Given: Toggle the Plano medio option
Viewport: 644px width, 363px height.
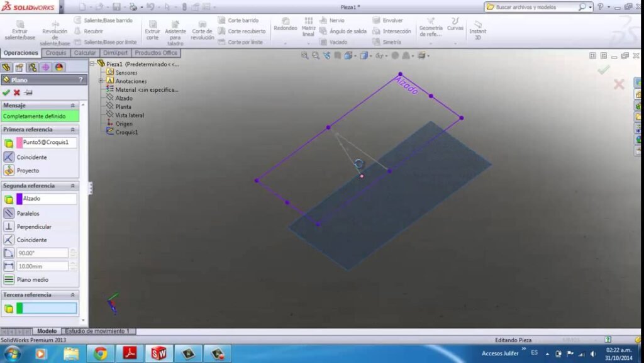Looking at the screenshot, I should (x=9, y=279).
